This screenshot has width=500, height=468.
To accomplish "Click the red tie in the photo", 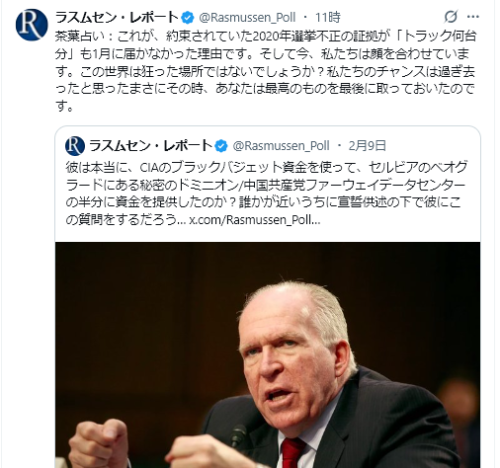I will (292, 453).
